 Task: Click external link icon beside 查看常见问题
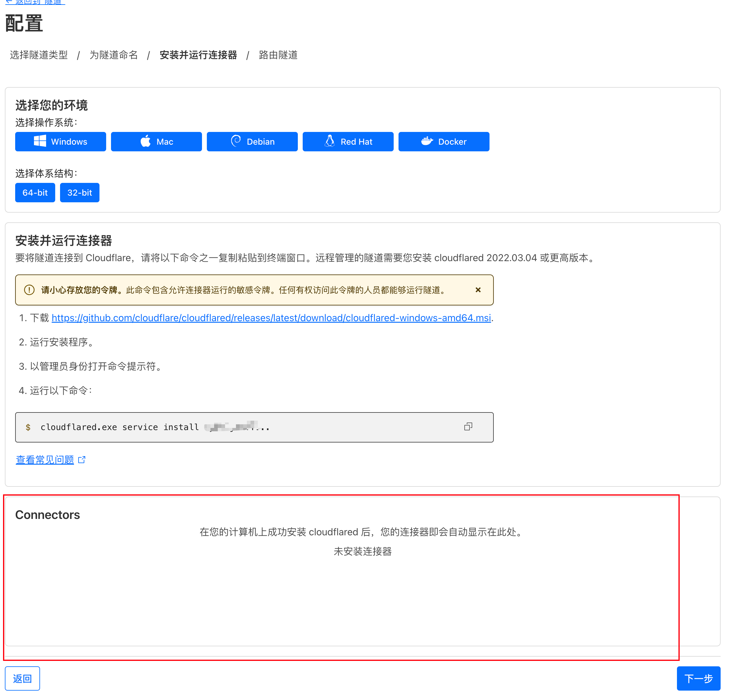82,459
